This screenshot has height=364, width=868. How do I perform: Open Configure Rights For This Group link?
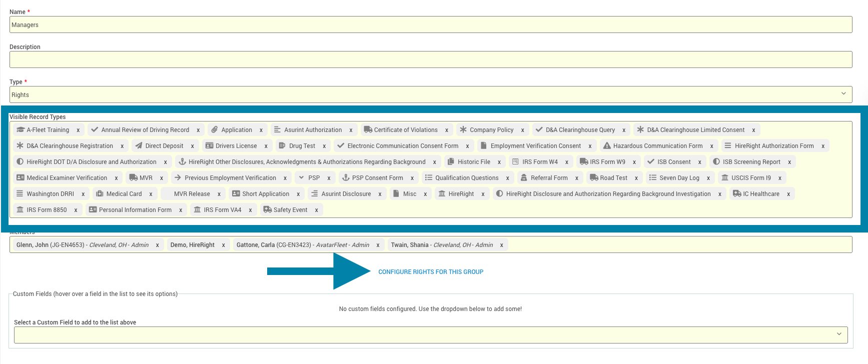coord(430,272)
